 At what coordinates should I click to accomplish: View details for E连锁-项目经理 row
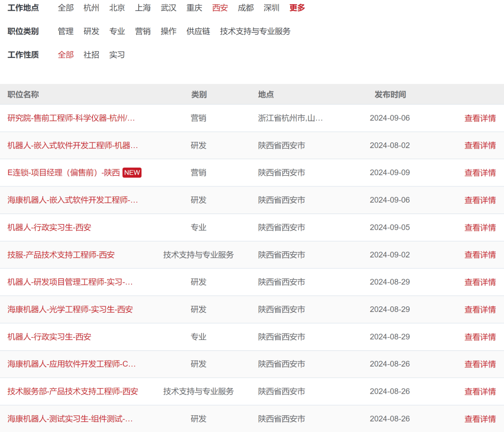480,173
